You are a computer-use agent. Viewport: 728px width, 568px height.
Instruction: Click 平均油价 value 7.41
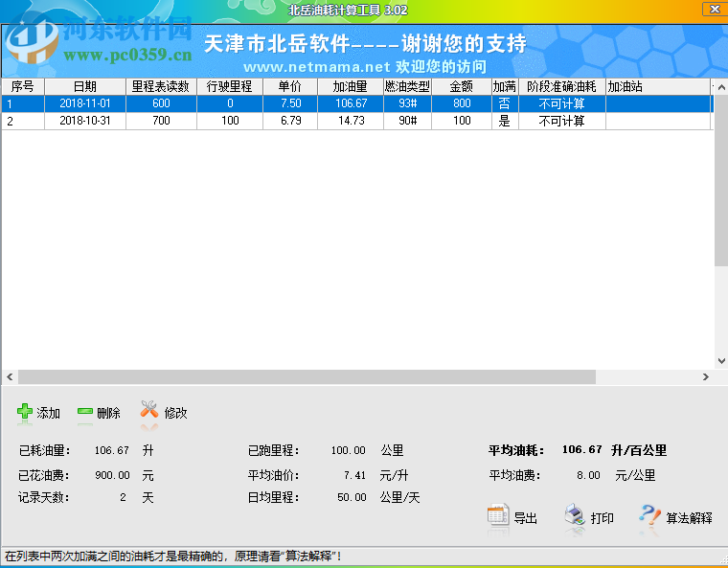(x=354, y=475)
